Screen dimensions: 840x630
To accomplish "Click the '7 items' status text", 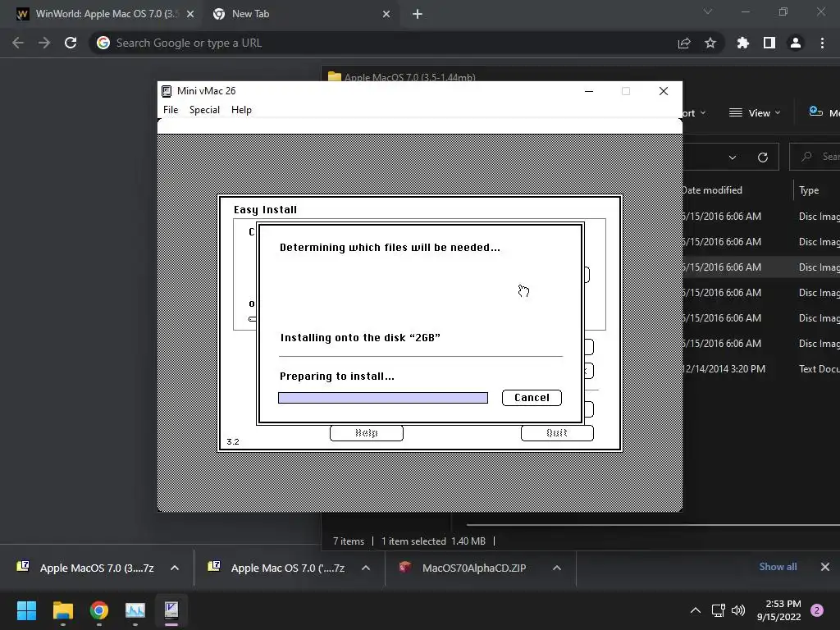I will click(348, 541).
